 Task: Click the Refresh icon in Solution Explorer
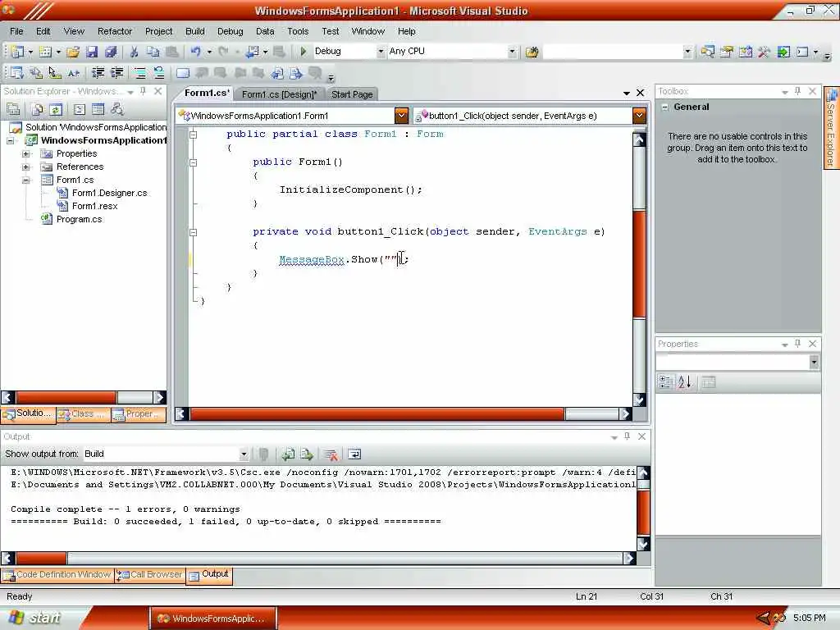[x=56, y=110]
